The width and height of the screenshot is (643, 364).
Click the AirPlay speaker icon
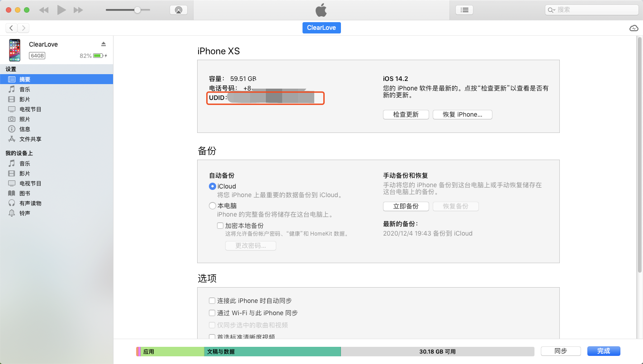[179, 9]
